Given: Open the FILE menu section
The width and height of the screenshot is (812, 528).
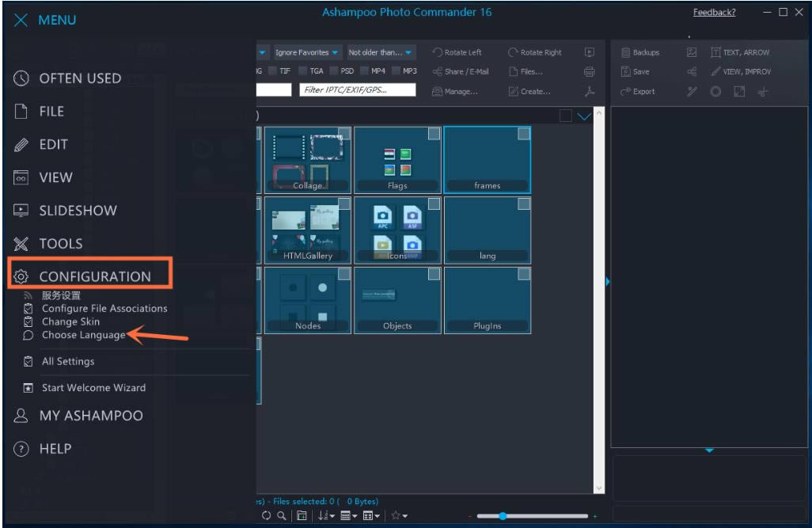Looking at the screenshot, I should click(x=39, y=112).
